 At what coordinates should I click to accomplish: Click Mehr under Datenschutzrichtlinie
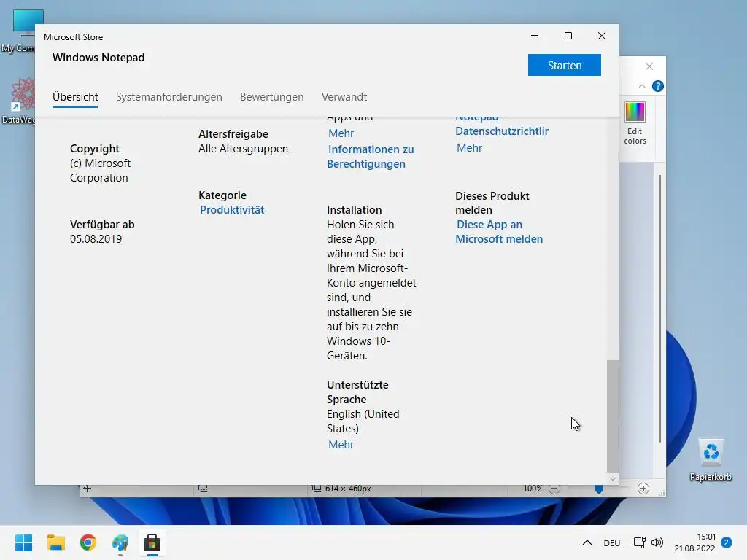pos(469,148)
